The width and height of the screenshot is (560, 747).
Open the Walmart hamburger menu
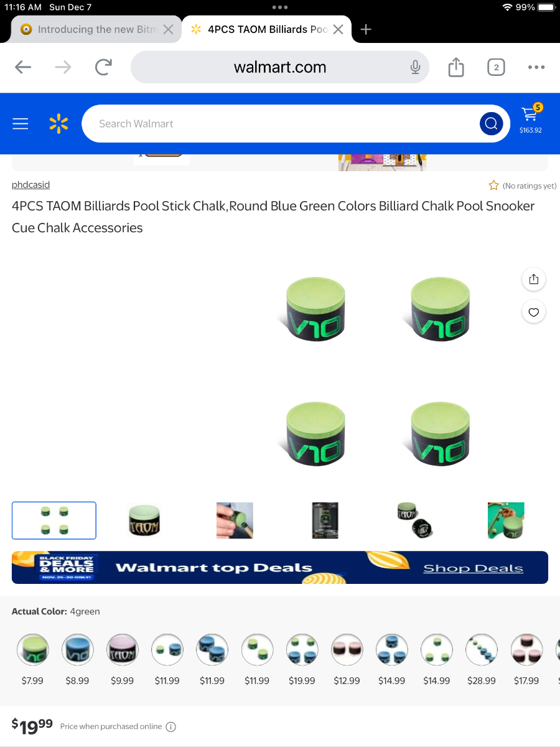pyautogui.click(x=21, y=124)
